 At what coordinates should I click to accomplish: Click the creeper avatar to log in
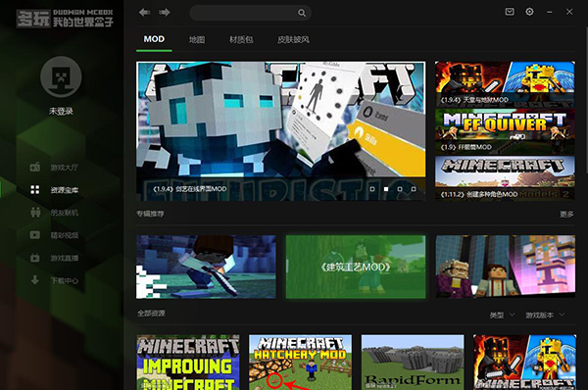61,76
